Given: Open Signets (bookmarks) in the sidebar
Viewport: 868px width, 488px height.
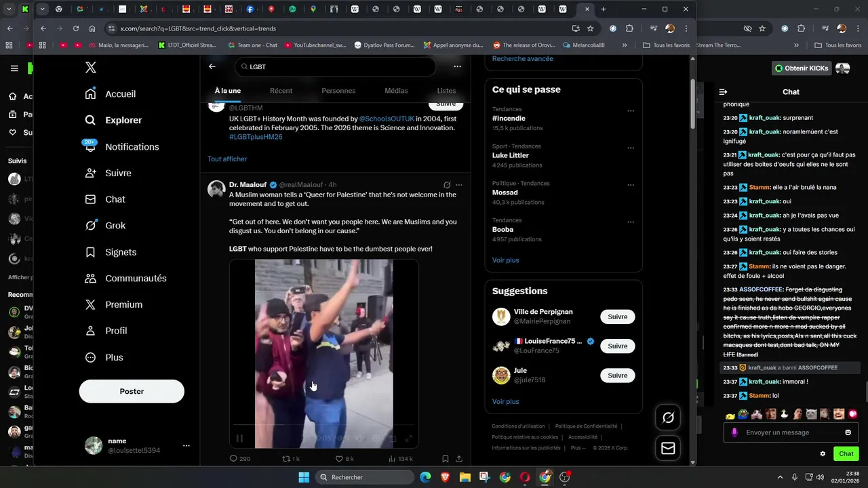Looking at the screenshot, I should tap(111, 252).
